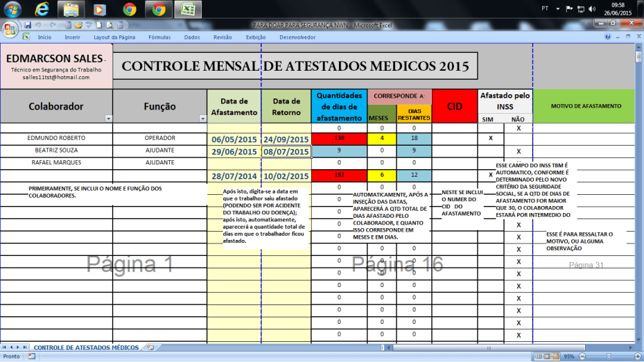The image size is (644, 362).
Task: Open the Fórmulas ribbon tab
Action: click(x=159, y=37)
